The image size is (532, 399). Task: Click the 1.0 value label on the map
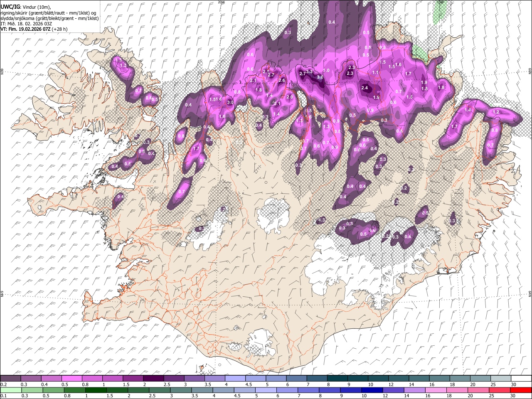click(x=326, y=71)
